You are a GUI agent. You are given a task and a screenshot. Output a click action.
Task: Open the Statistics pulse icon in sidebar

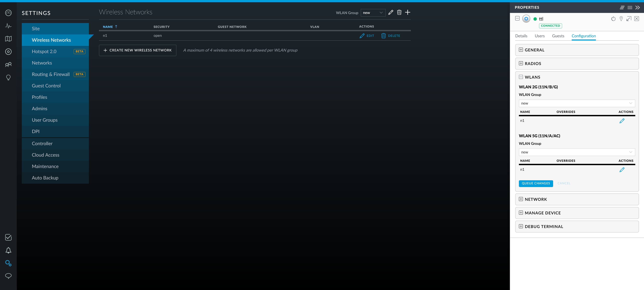click(x=8, y=26)
